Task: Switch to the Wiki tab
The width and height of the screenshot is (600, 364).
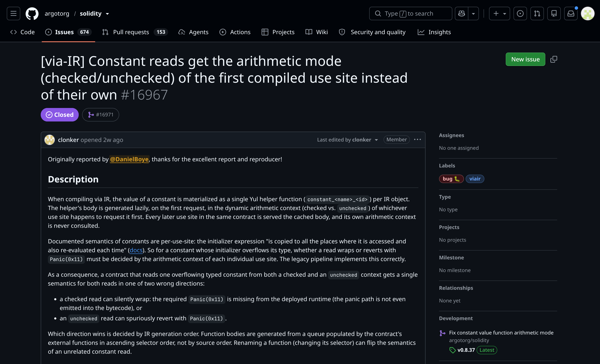Action: pyautogui.click(x=316, y=32)
